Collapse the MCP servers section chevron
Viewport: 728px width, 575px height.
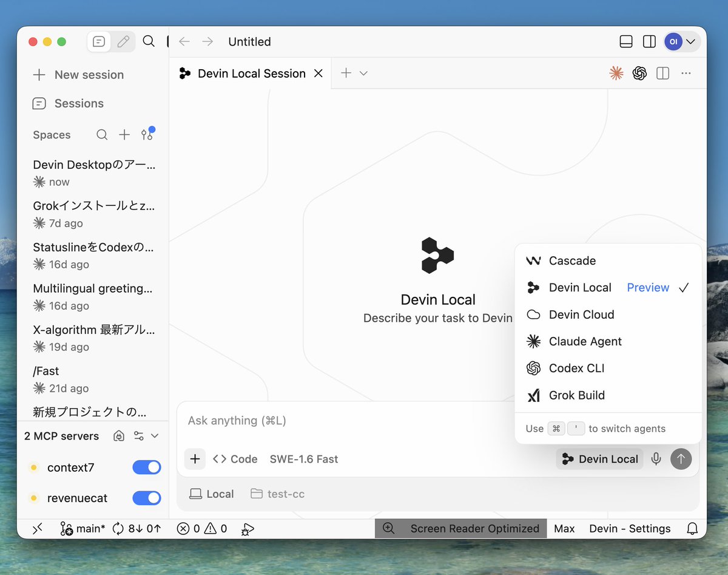155,436
